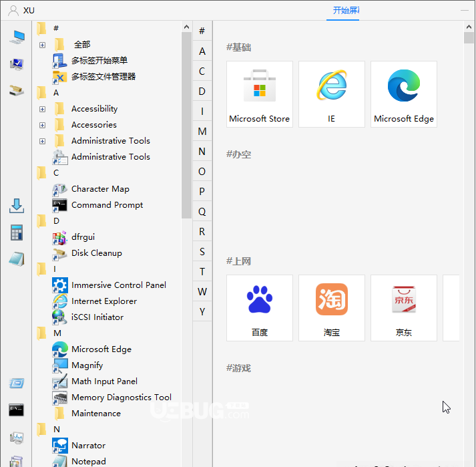Open 多标签开始菜单 shortcut
The image size is (476, 467).
(x=90, y=61)
